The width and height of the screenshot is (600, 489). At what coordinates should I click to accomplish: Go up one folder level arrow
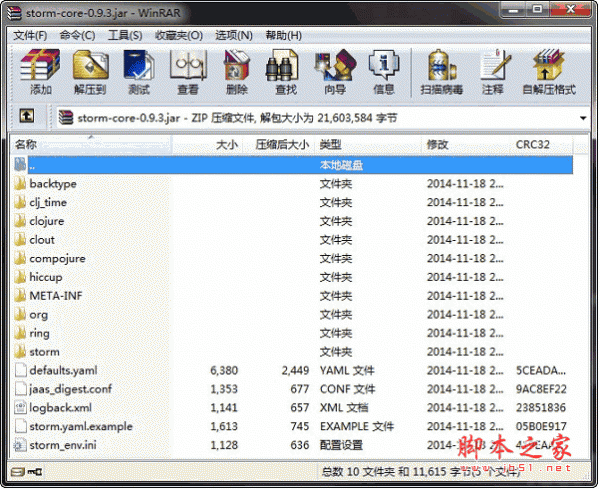pos(27,116)
